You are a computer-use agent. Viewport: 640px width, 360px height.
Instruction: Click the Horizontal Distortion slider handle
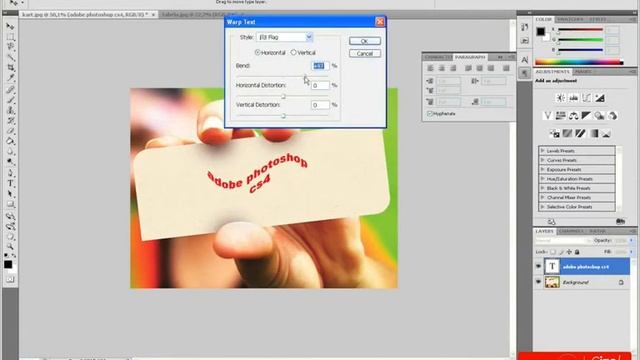(283, 96)
